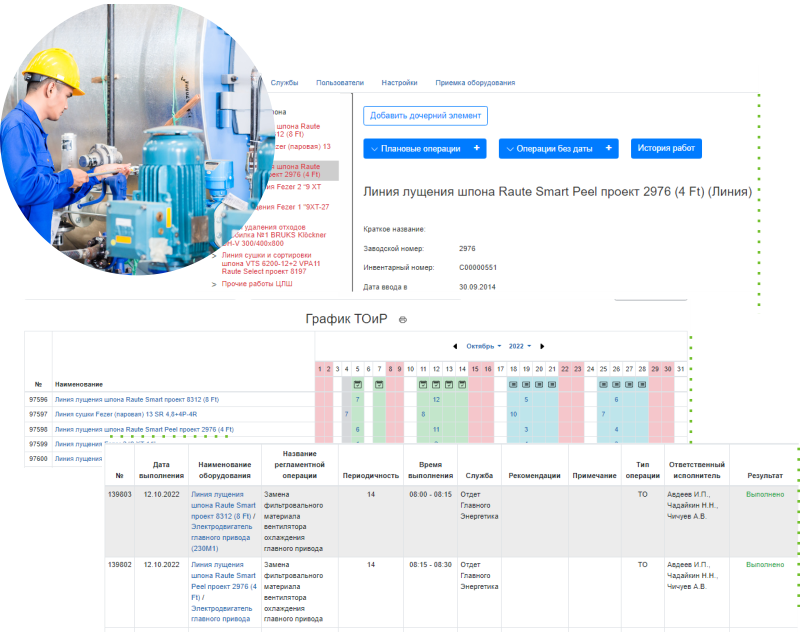Click plus icon on Плановые операции button
Viewport: 800px width, 632px height.
pyautogui.click(x=477, y=148)
